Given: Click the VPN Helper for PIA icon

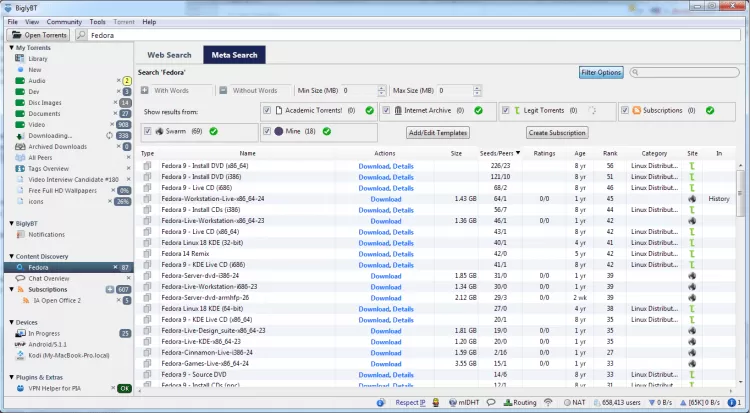Looking at the screenshot, I should pos(20,387).
